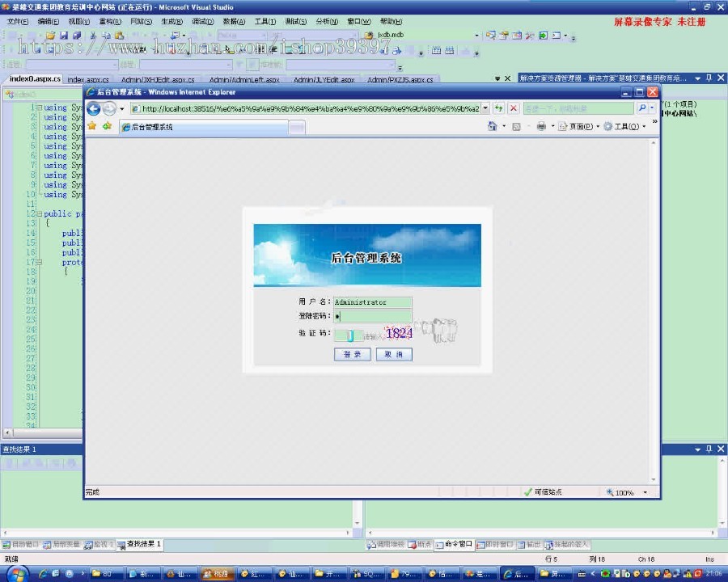Open Visual Studio 编辑(E) menu
Image resolution: width=728 pixels, height=582 pixels.
(x=49, y=21)
